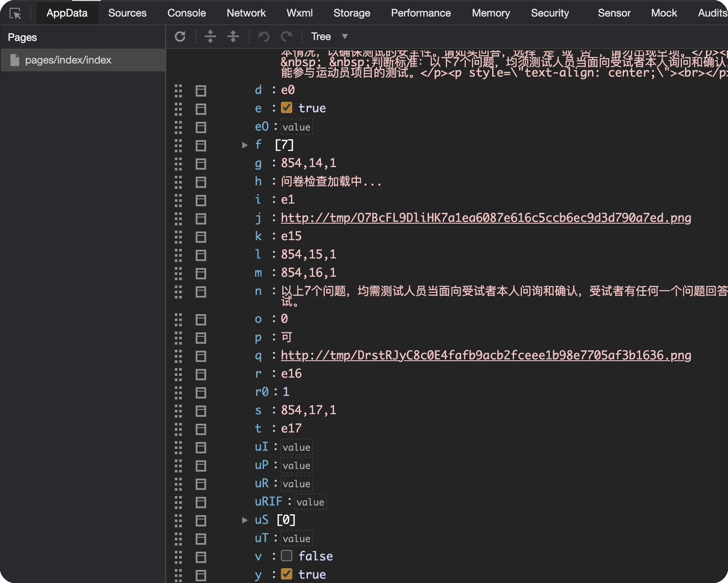The image size is (728, 583).
Task: Uncheck the checkbox for property e
Action: [287, 107]
